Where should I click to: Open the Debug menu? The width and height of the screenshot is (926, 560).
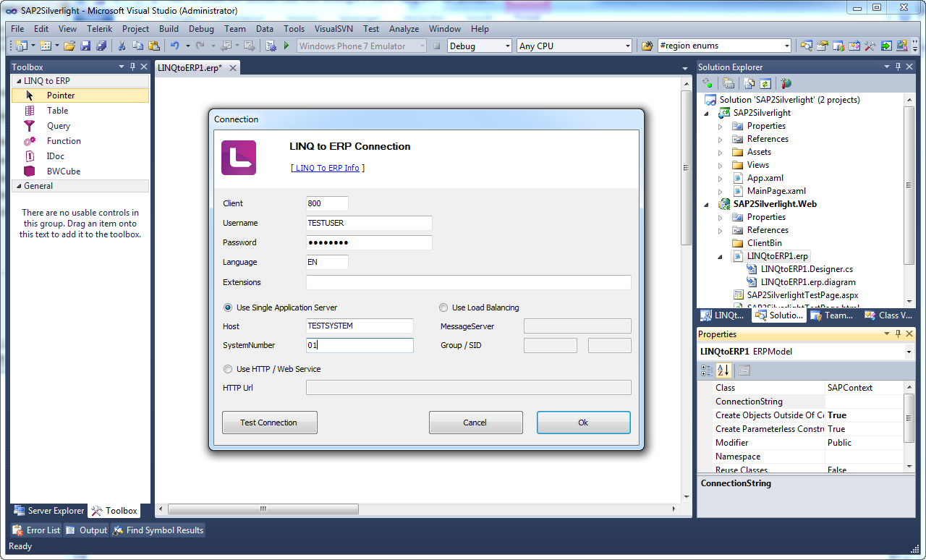(201, 29)
